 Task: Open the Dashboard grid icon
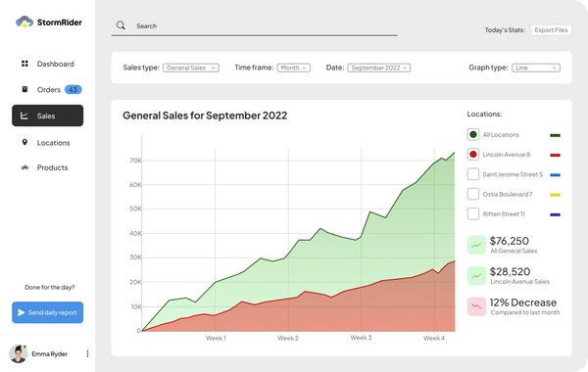pos(24,64)
